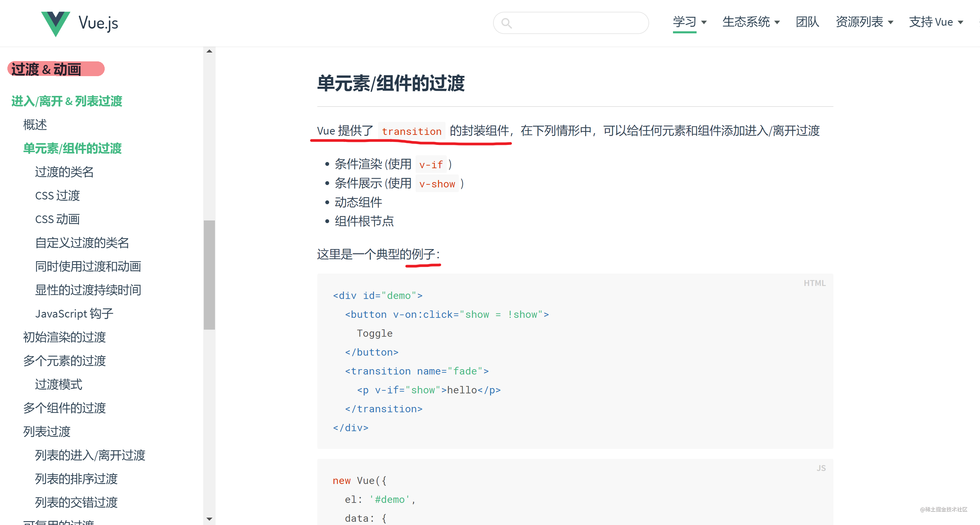Navigate to CSS 动画
Screen dimensions: 980x525
(x=58, y=219)
